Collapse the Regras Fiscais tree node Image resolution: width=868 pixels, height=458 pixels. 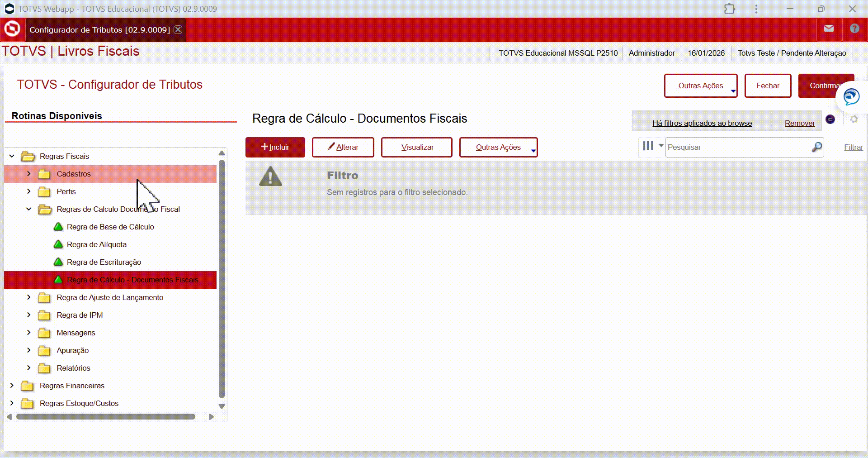(12, 156)
